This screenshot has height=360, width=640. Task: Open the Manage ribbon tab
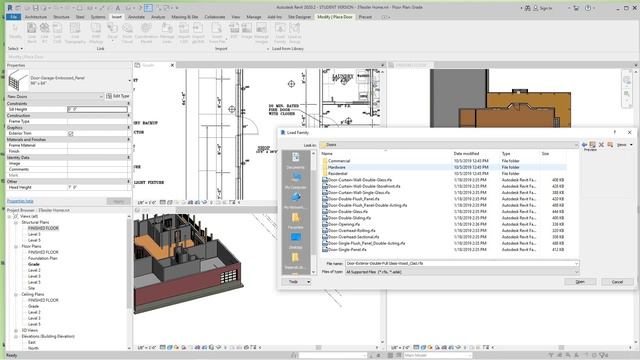pyautogui.click(x=253, y=17)
